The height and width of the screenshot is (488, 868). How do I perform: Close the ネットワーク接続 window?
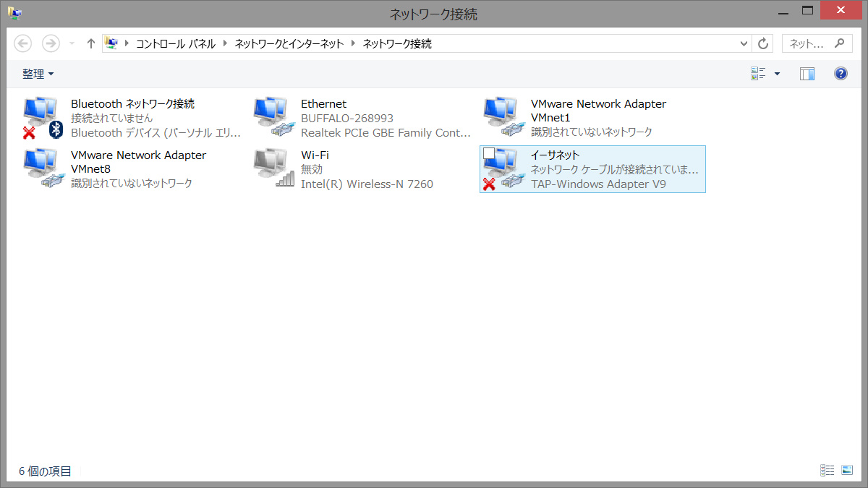pos(842,10)
